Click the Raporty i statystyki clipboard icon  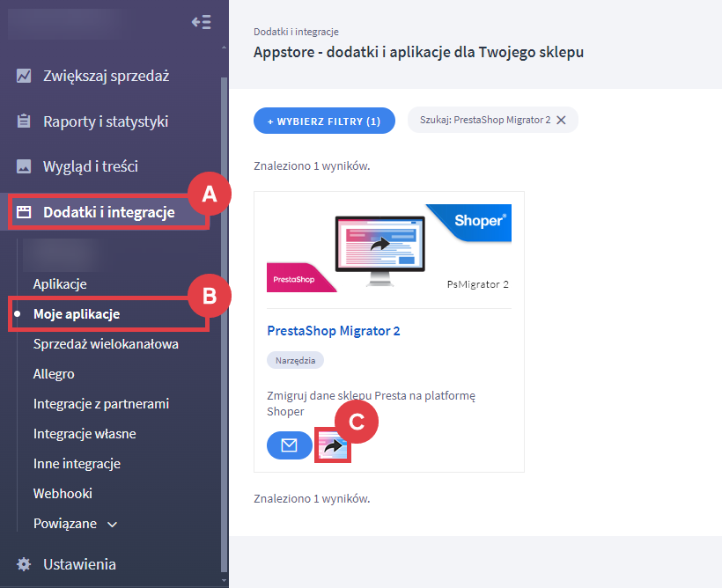pos(24,121)
